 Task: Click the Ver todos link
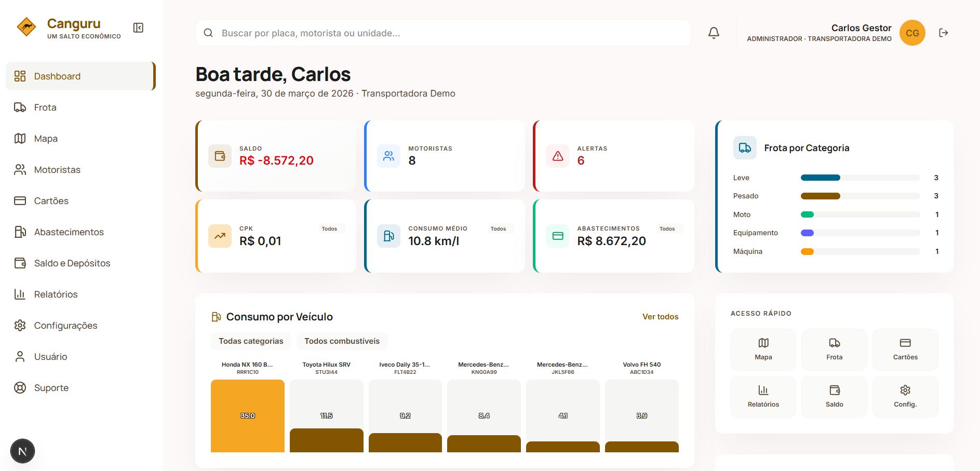tap(660, 316)
